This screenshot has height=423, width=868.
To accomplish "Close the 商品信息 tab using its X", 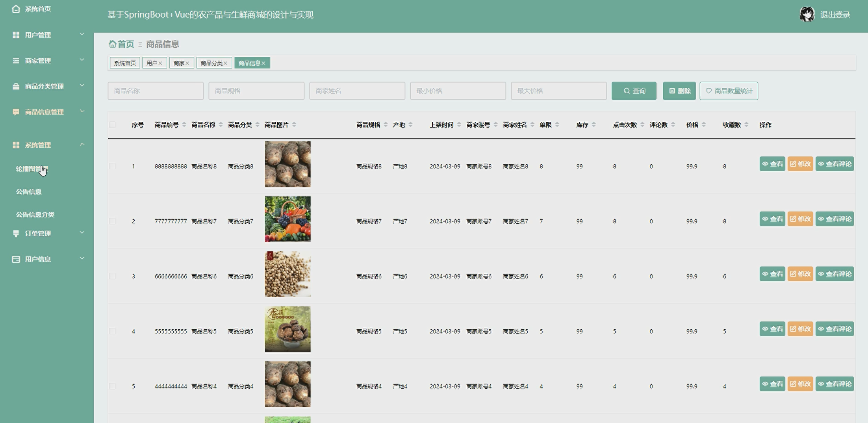I will coord(263,63).
